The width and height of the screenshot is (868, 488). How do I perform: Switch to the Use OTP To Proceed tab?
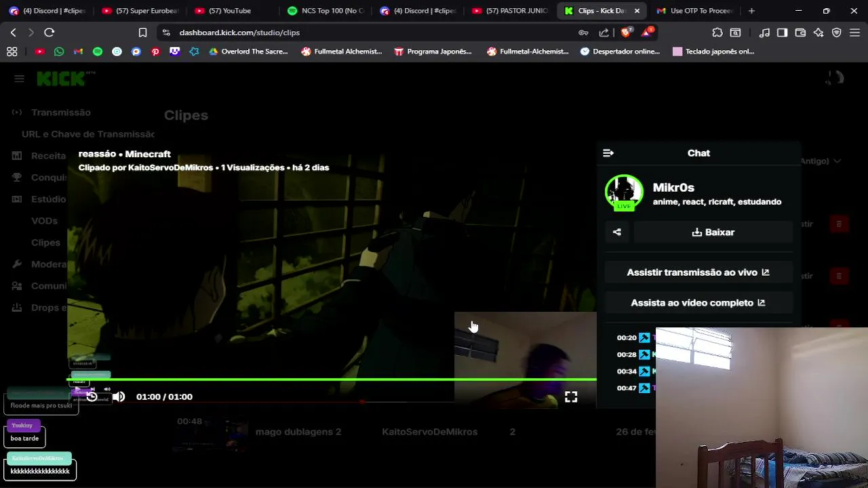pyautogui.click(x=695, y=11)
